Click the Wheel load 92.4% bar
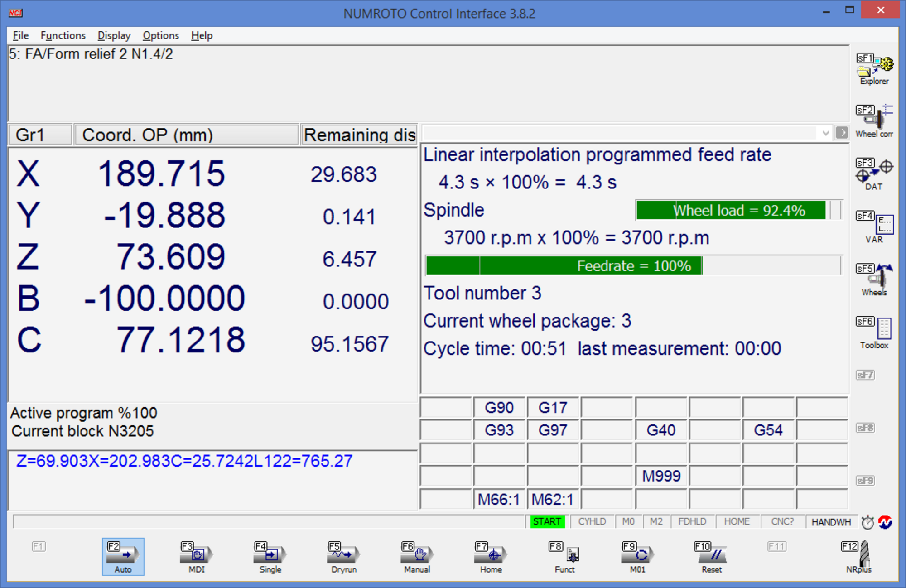Screen dimensions: 906x588 click(739, 210)
